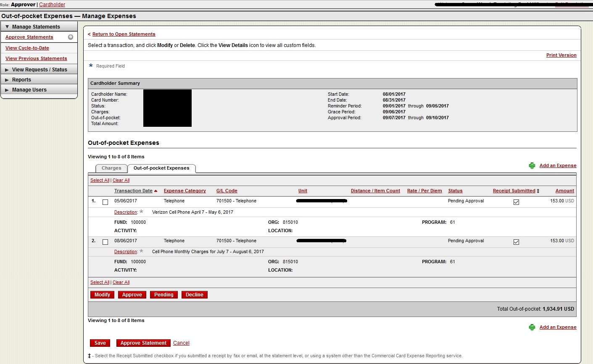
Task: Open Approve Statements in sidebar
Action: (x=29, y=37)
